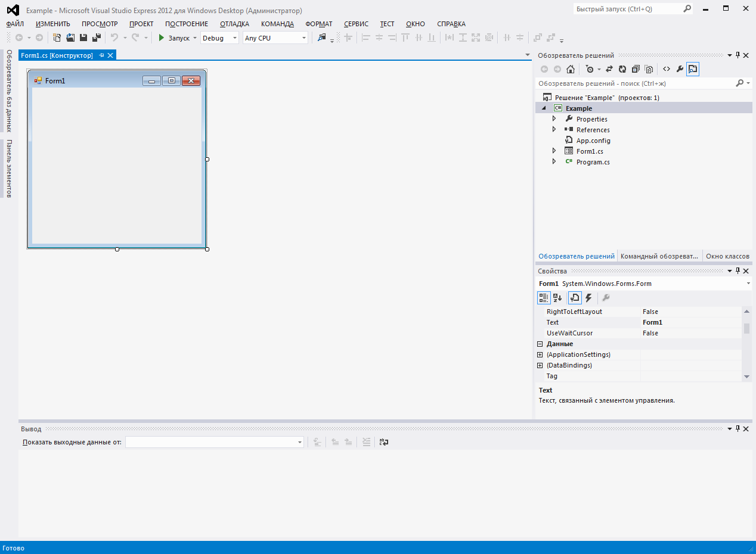Viewport: 756px width, 554px height.
Task: Open the ПОСТРОЕНИЕ menu
Action: tap(187, 24)
